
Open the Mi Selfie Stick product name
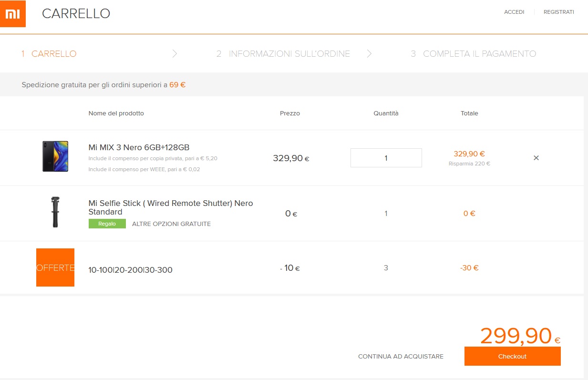tap(171, 207)
